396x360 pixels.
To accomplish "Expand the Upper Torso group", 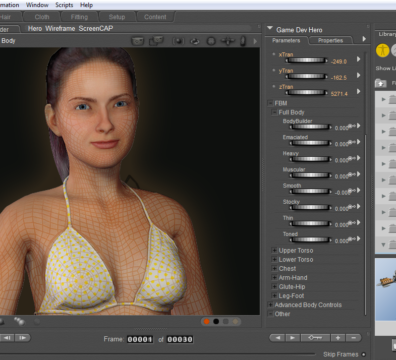I will point(274,250).
